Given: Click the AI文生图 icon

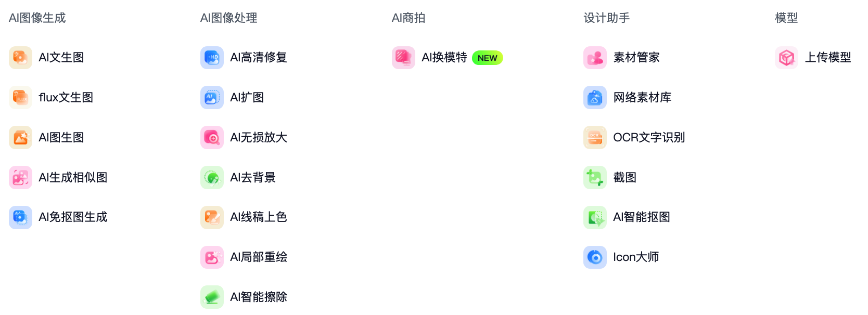Looking at the screenshot, I should pos(20,58).
